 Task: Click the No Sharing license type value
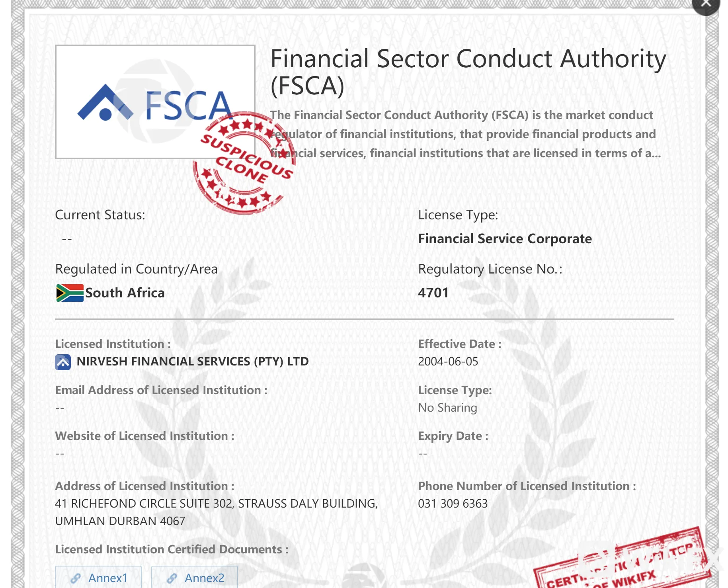tap(447, 408)
